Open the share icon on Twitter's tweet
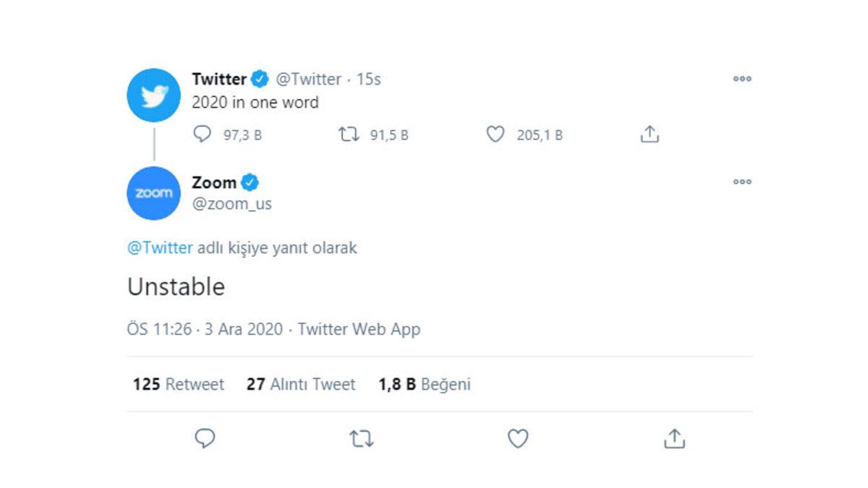 click(649, 133)
